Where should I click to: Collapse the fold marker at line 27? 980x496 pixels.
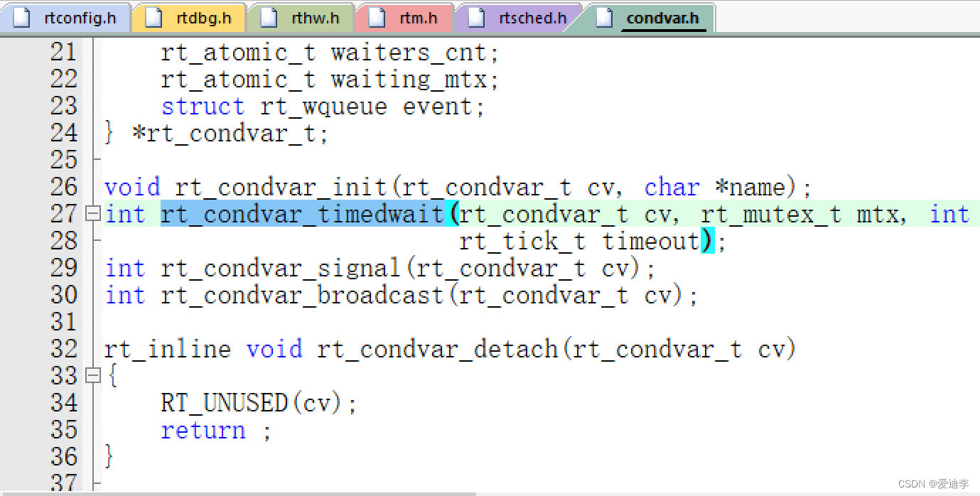(x=93, y=214)
